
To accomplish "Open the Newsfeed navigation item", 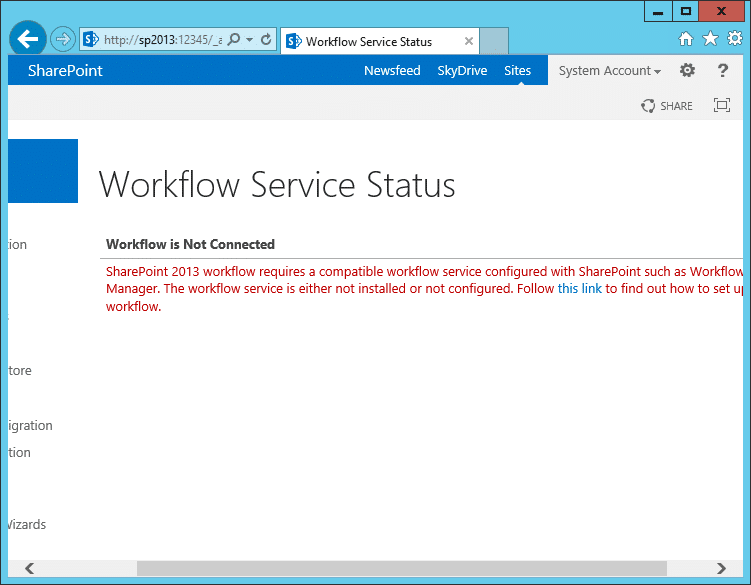I will (392, 71).
